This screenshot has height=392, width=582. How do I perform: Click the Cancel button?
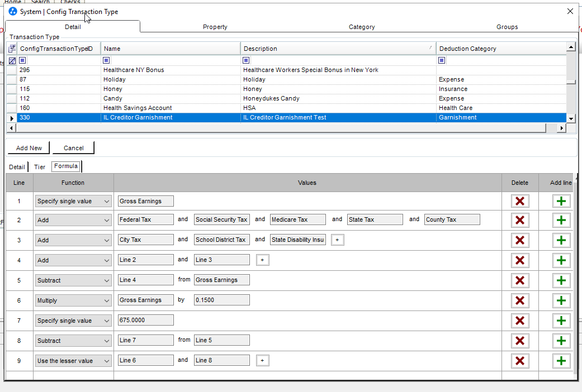tap(74, 148)
